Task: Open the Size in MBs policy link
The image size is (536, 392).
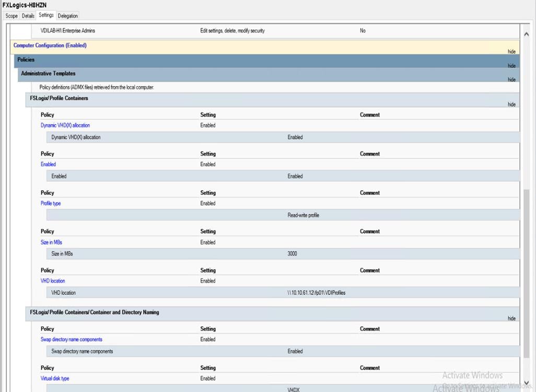Action: tap(51, 242)
